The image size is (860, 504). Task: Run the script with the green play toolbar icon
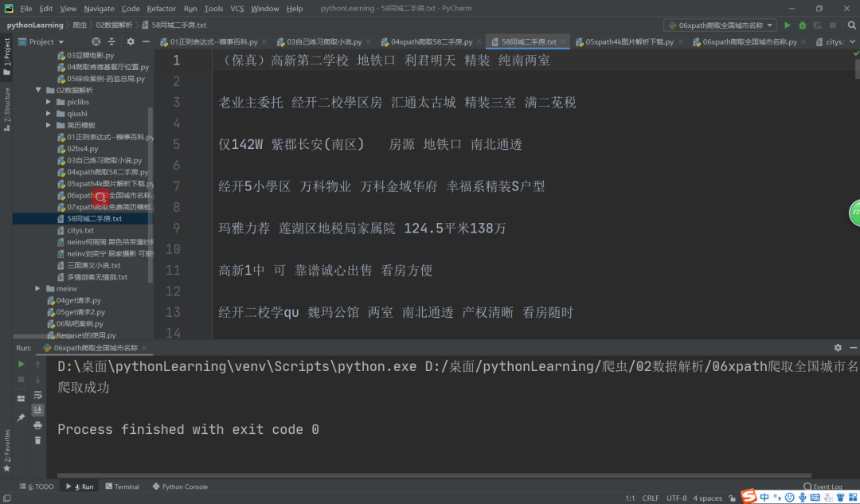[x=788, y=25]
